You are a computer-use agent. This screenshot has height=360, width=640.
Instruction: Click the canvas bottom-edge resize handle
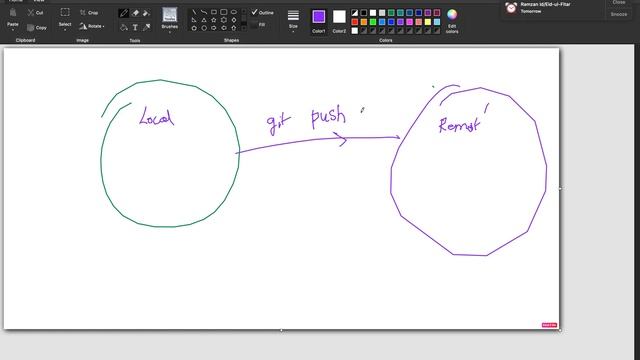(281, 330)
